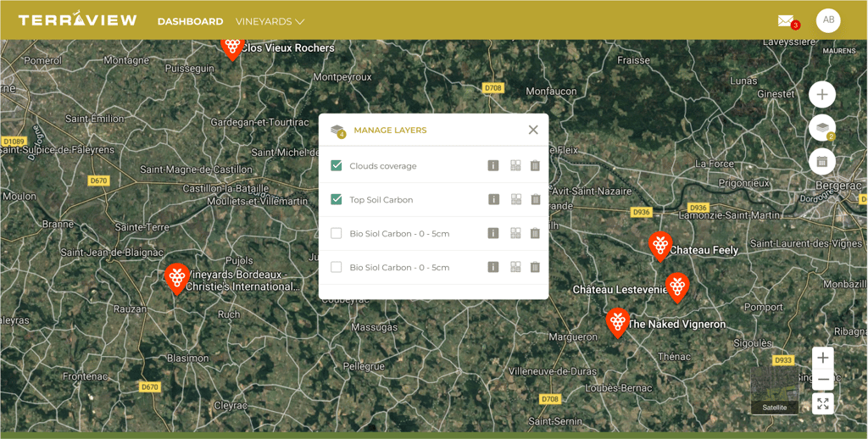Click the round plus button above layers button
This screenshot has width=868, height=439.
822,95
